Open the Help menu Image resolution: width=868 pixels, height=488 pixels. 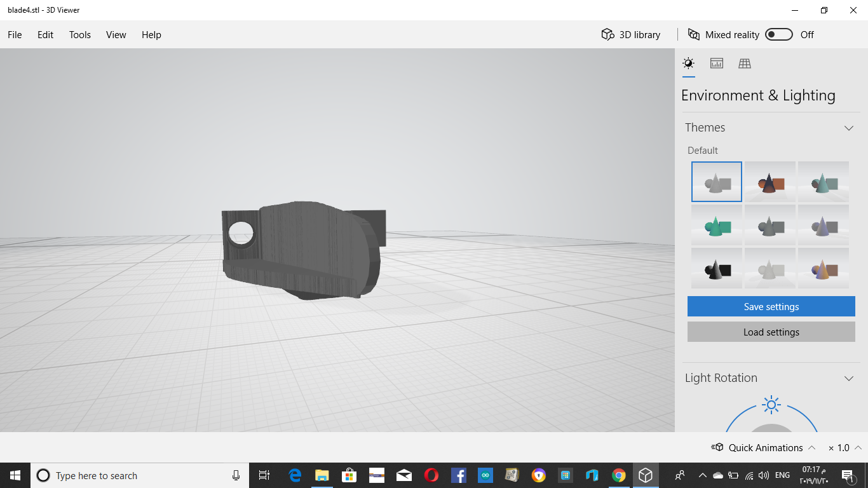coord(151,35)
